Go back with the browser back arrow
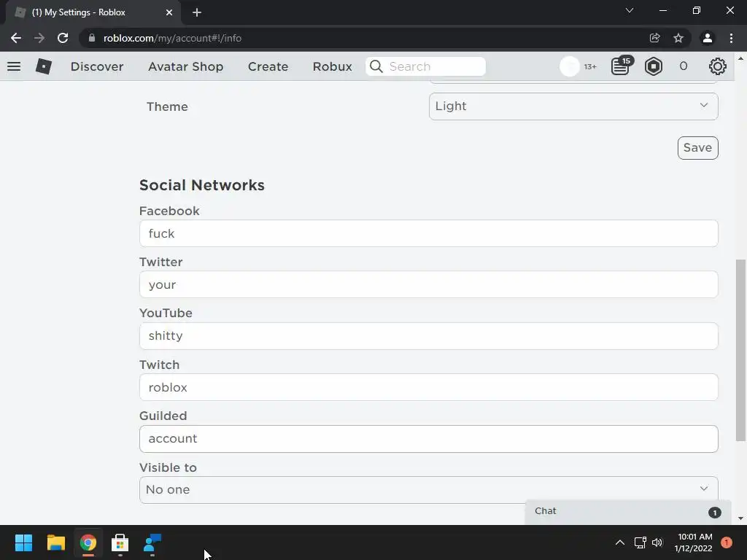Viewport: 747px width, 560px height. [16, 38]
